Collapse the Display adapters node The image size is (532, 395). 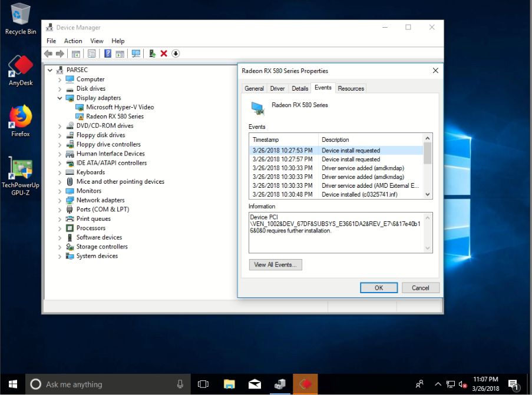(x=60, y=98)
